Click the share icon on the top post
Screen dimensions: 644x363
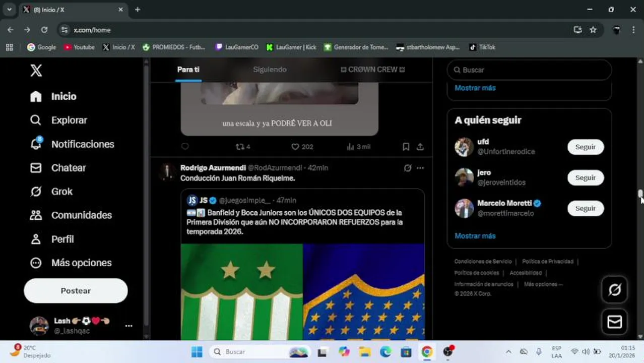coord(420,147)
